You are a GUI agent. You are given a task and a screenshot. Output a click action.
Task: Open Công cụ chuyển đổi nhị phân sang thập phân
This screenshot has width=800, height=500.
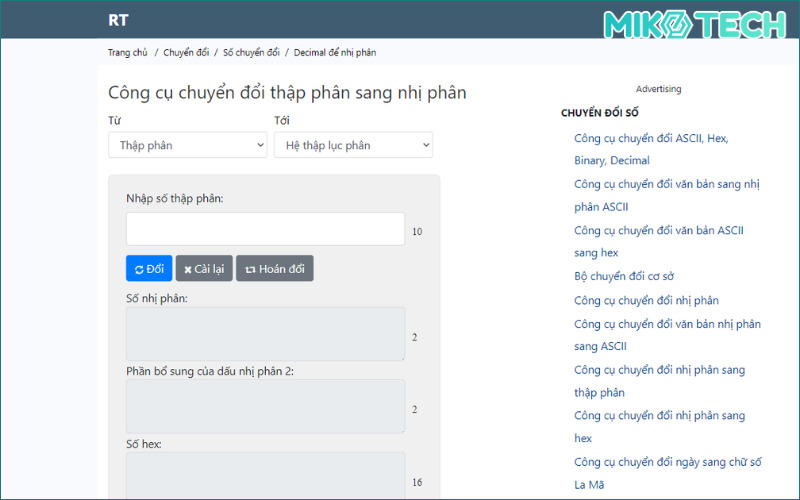click(x=660, y=381)
